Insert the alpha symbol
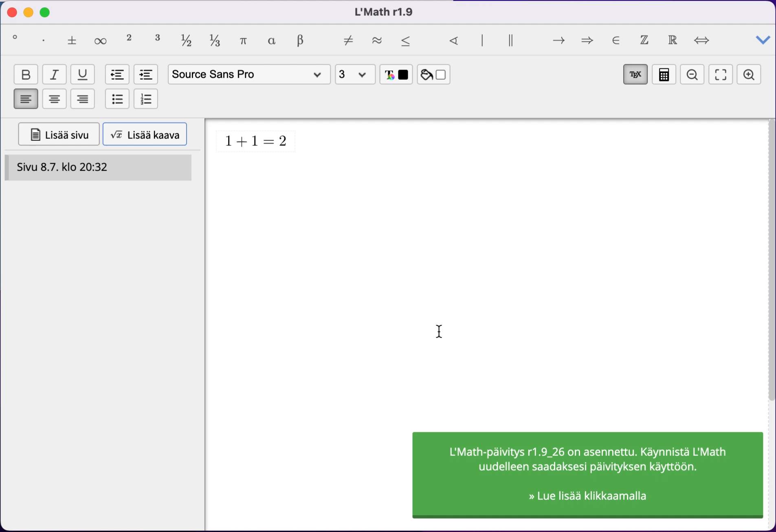This screenshot has height=532, width=776. [272, 40]
